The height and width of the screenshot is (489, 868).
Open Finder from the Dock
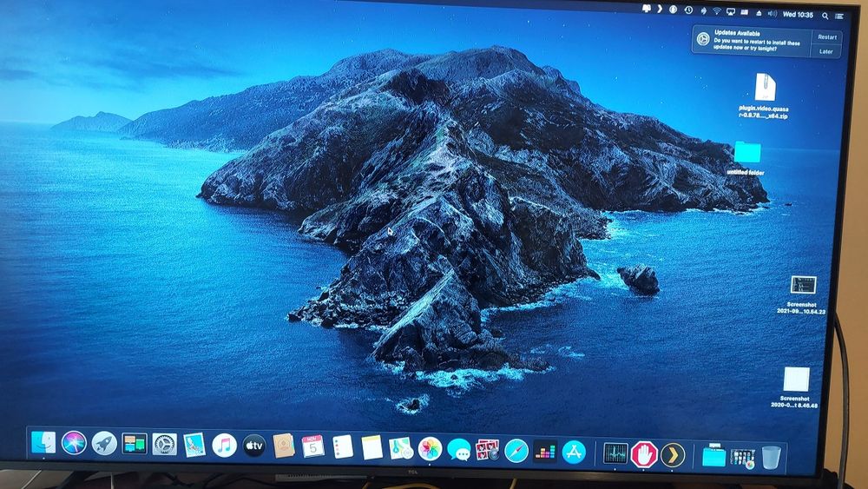coord(43,442)
